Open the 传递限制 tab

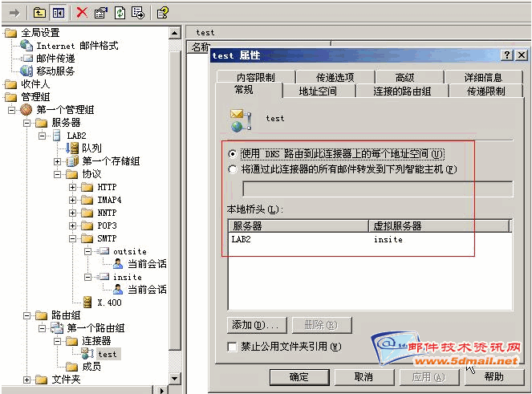point(485,91)
